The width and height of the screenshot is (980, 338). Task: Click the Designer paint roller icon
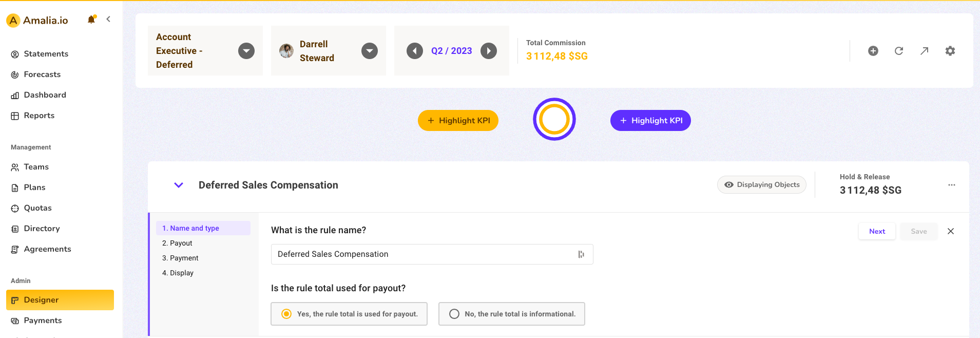[15, 301]
